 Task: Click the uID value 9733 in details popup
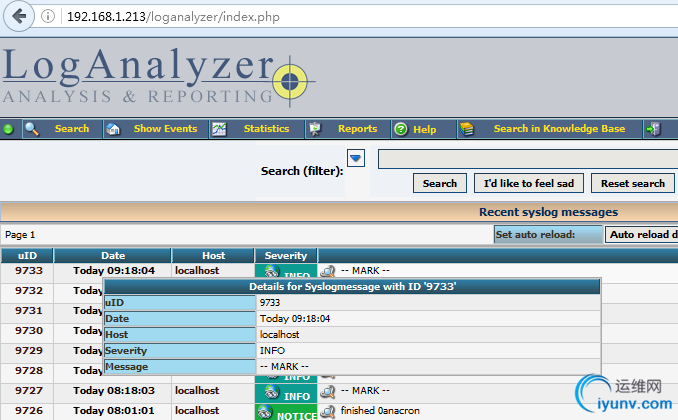click(x=270, y=303)
